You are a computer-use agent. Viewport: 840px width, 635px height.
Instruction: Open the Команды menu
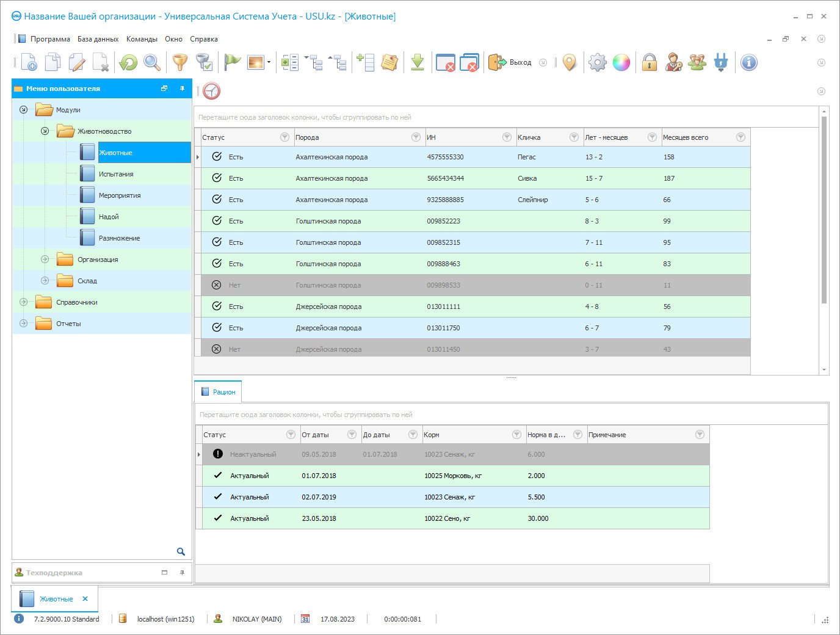142,39
